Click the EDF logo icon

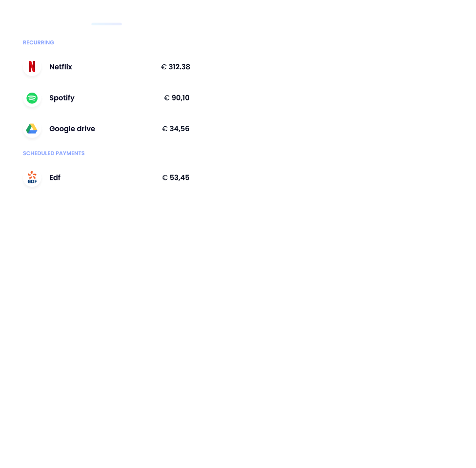(32, 177)
